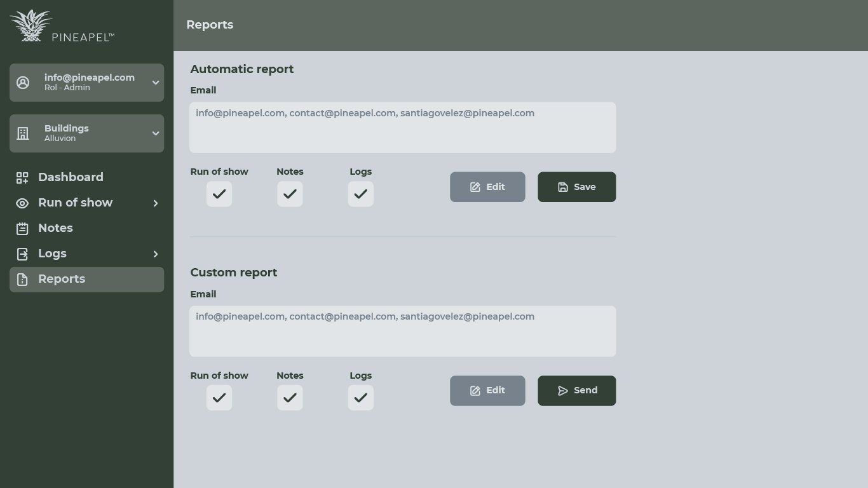
Task: Click the Custom report heading
Action: pyautogui.click(x=234, y=273)
